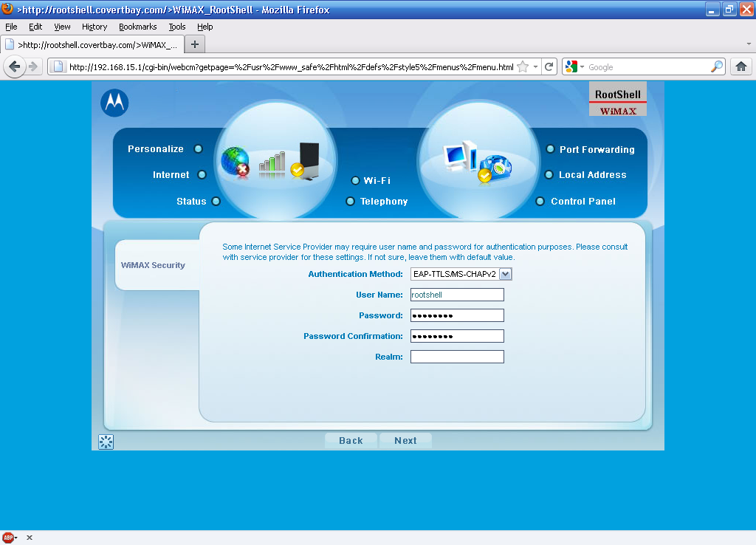Click the Adblock Plus dropdown arrow
The width and height of the screenshot is (756, 545).
click(x=16, y=538)
